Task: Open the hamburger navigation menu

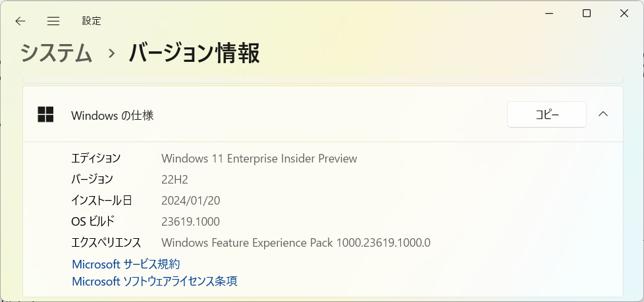Action: [x=53, y=21]
